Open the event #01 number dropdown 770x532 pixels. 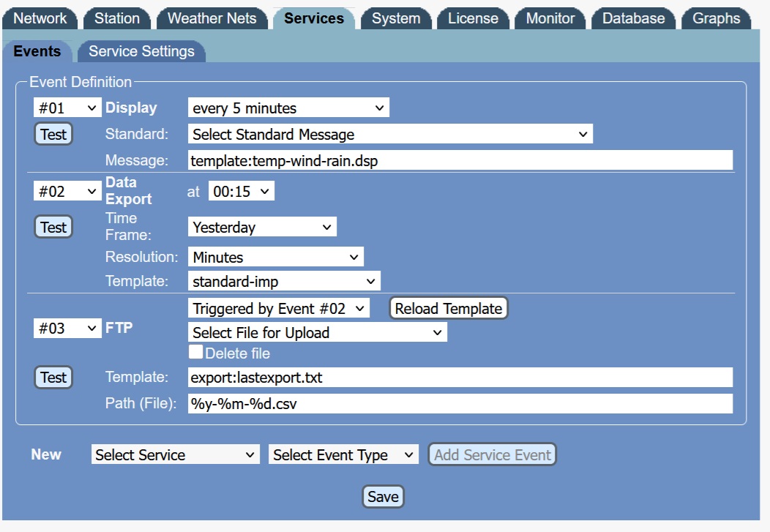[67, 108]
